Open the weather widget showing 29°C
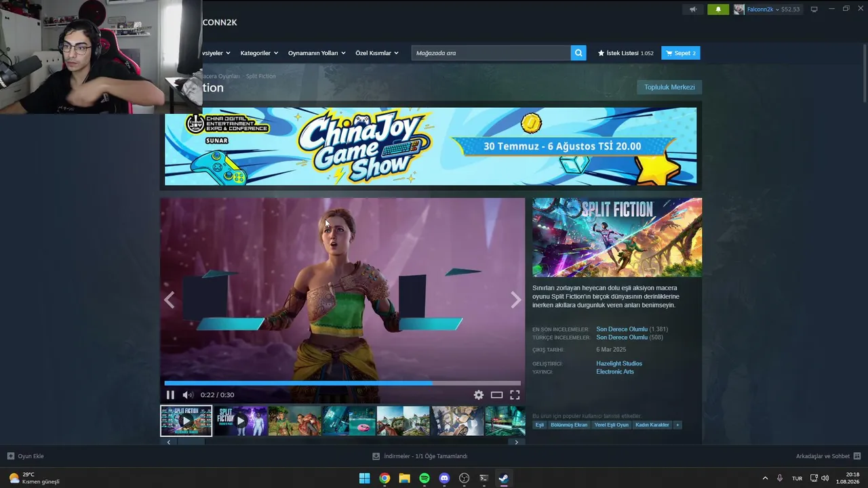This screenshot has height=488, width=868. pyautogui.click(x=34, y=479)
